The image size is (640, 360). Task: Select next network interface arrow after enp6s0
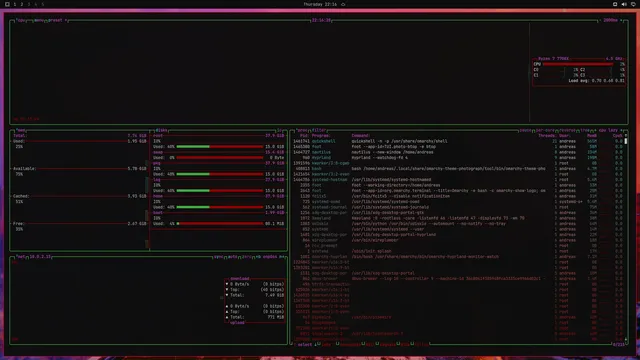[281, 257]
